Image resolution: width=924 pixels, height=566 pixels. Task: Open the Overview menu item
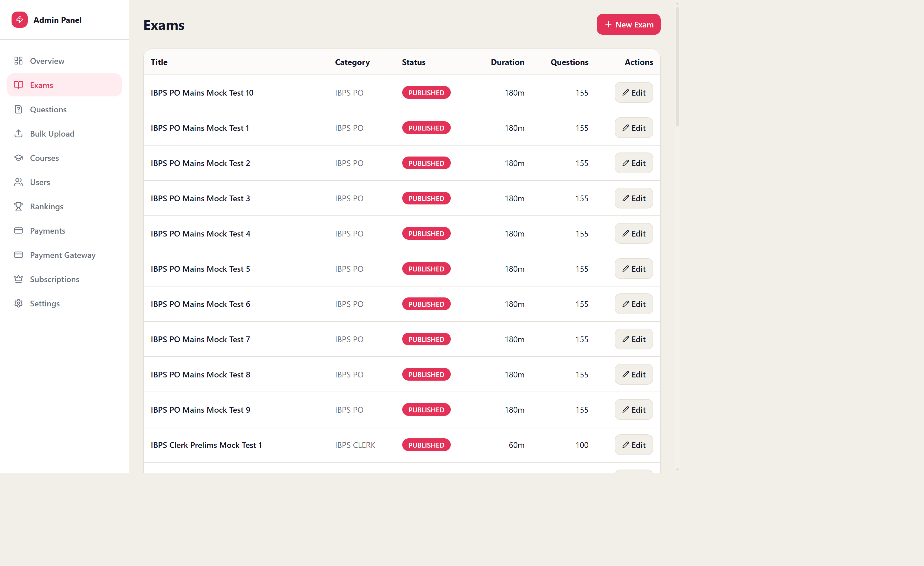pyautogui.click(x=64, y=61)
